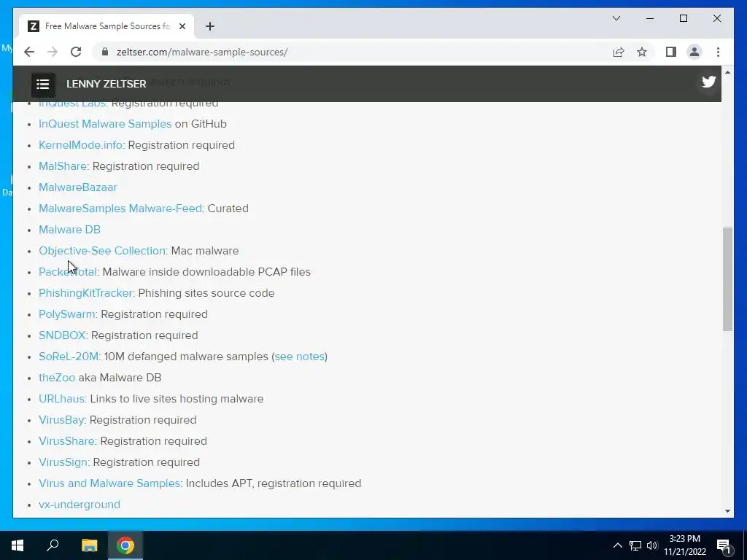
Task: Open taskbar search magnifier
Action: pyautogui.click(x=53, y=545)
